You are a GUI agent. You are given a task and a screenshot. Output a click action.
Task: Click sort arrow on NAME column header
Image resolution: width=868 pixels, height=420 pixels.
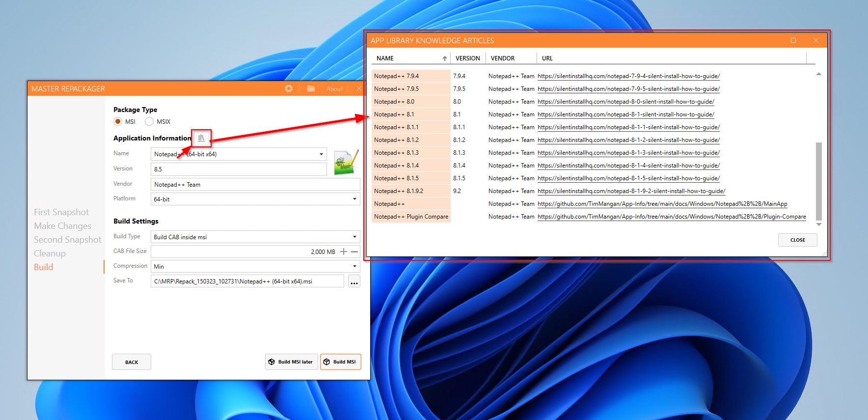[x=445, y=58]
